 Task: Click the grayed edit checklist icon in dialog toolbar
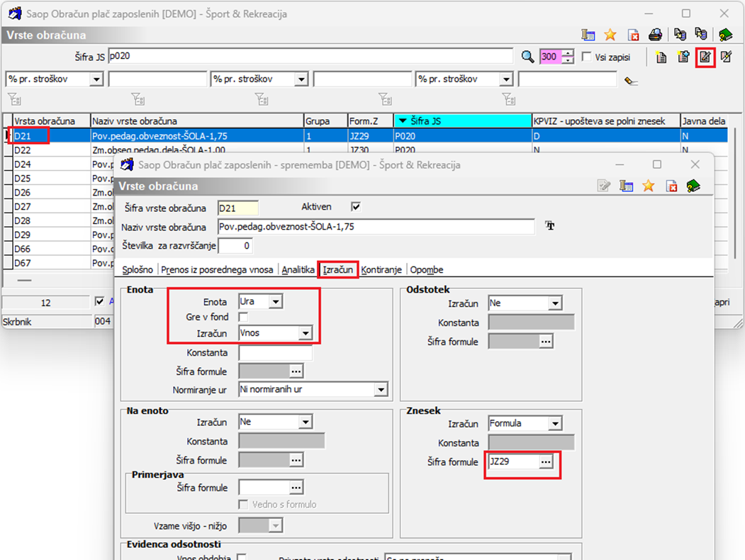click(603, 186)
